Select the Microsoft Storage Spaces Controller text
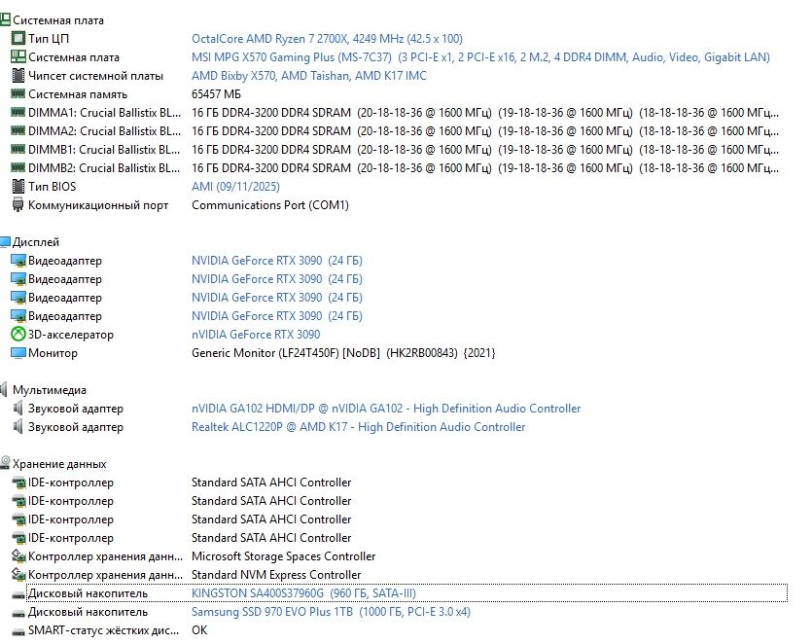Image resolution: width=812 pixels, height=644 pixels. tap(283, 556)
